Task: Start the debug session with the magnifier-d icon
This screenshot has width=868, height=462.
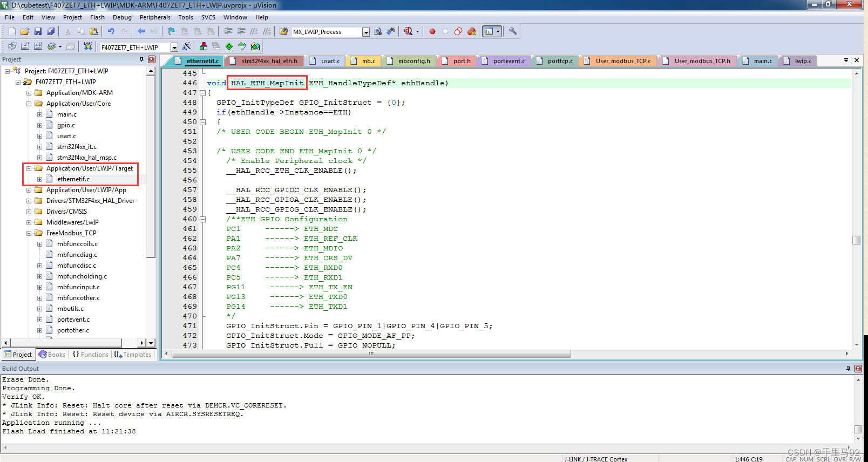Action: [x=409, y=31]
